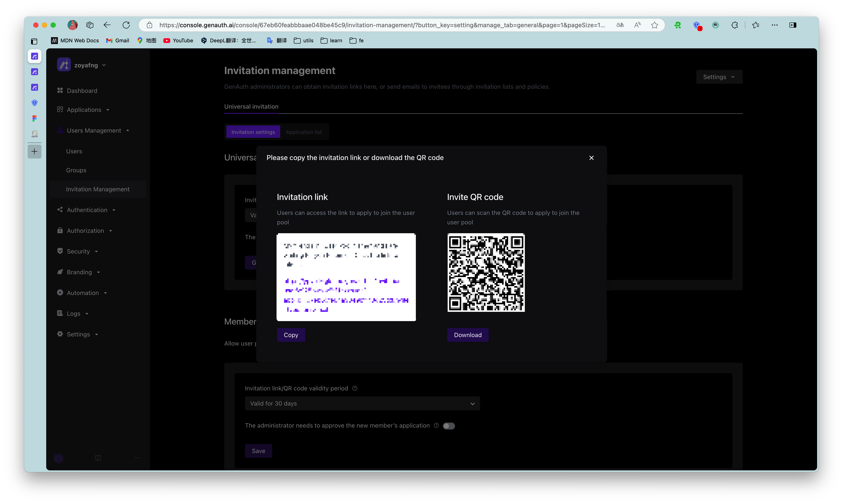The image size is (843, 504).
Task: Click the QR code image
Action: click(486, 272)
